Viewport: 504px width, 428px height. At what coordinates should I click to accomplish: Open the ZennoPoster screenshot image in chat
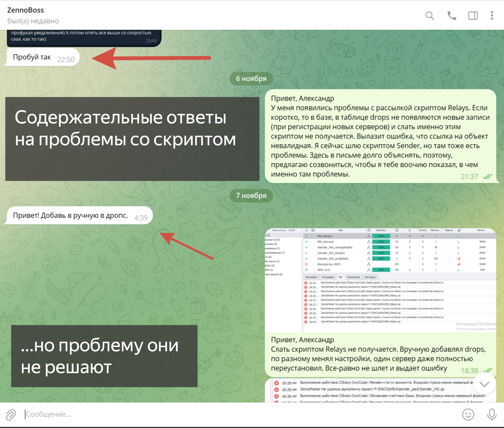tap(380, 280)
